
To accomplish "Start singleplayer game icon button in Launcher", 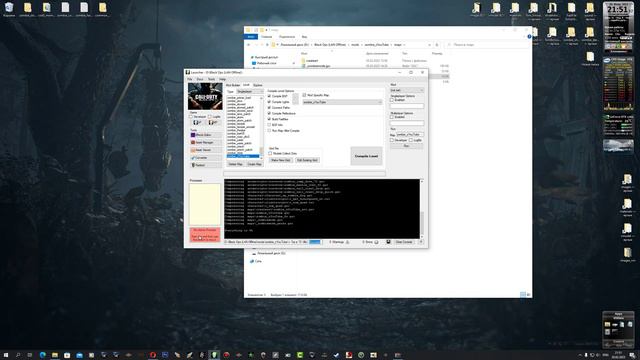I will [x=198, y=122].
